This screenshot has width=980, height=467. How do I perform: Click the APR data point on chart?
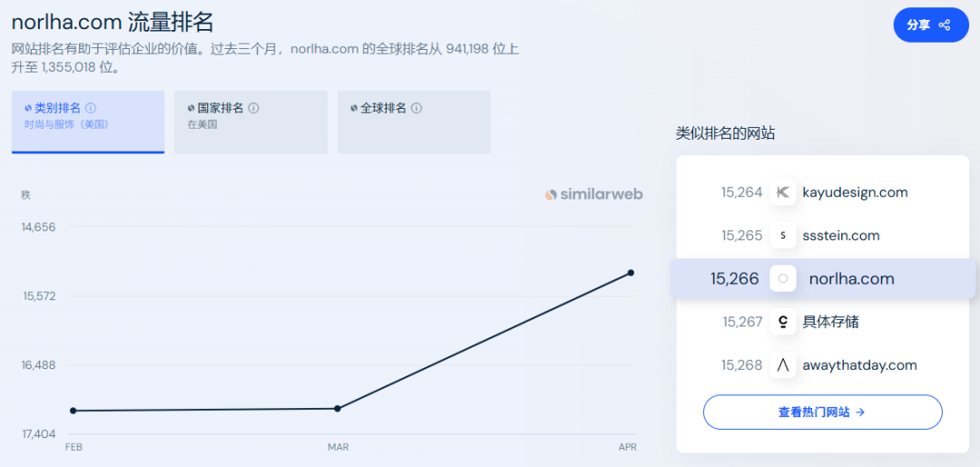click(x=631, y=272)
